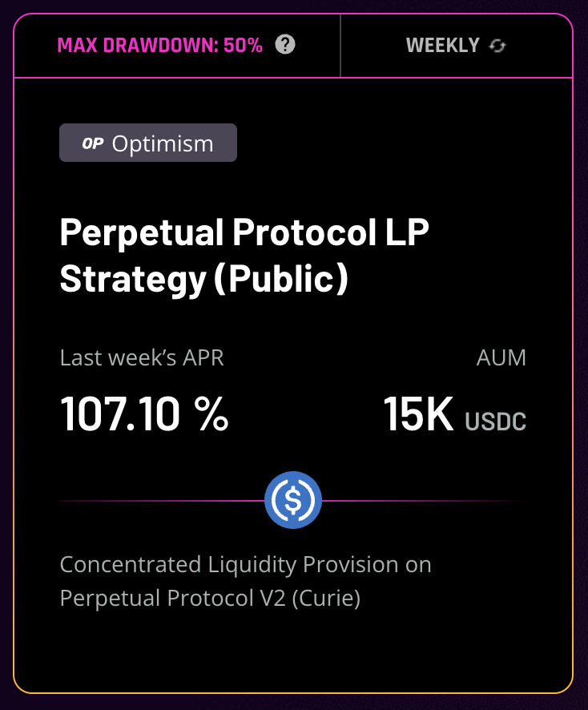Click the Last week's APR label
The image size is (588, 710).
(142, 357)
